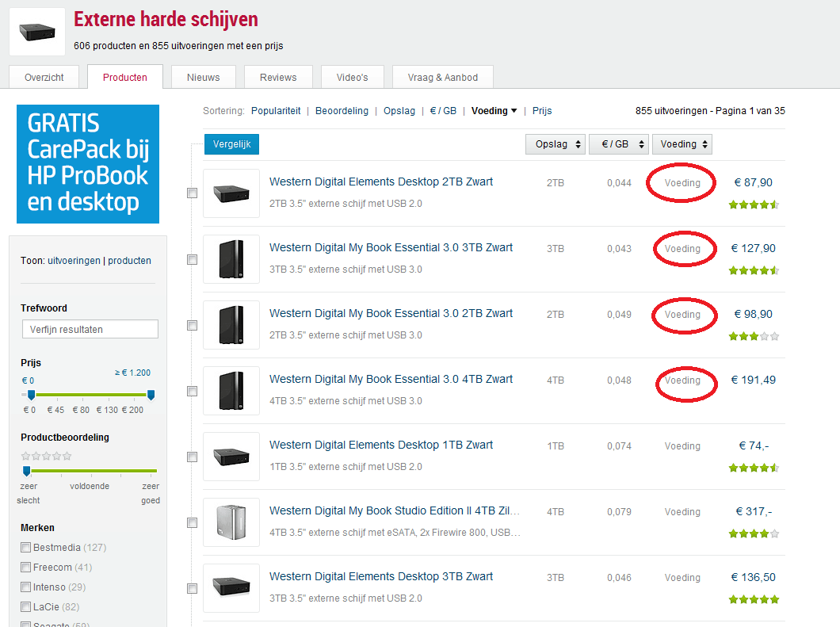
Task: Click the external hard drive category icon
Action: pos(37,32)
